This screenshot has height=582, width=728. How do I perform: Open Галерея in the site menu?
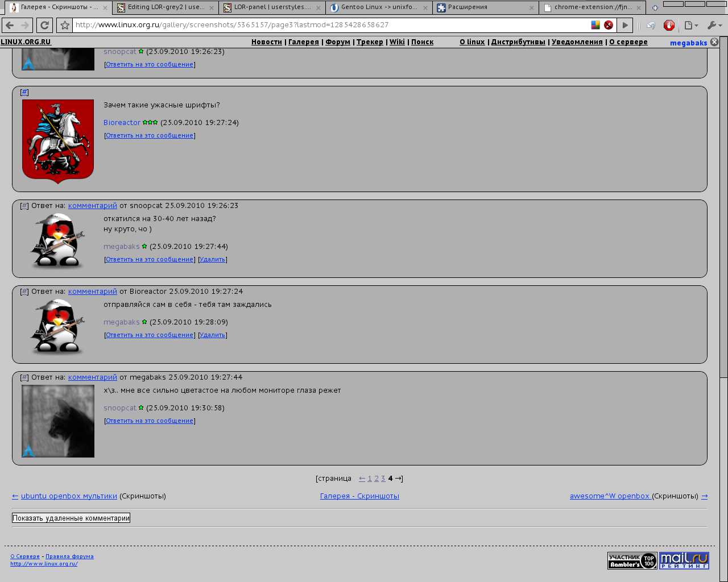304,42
